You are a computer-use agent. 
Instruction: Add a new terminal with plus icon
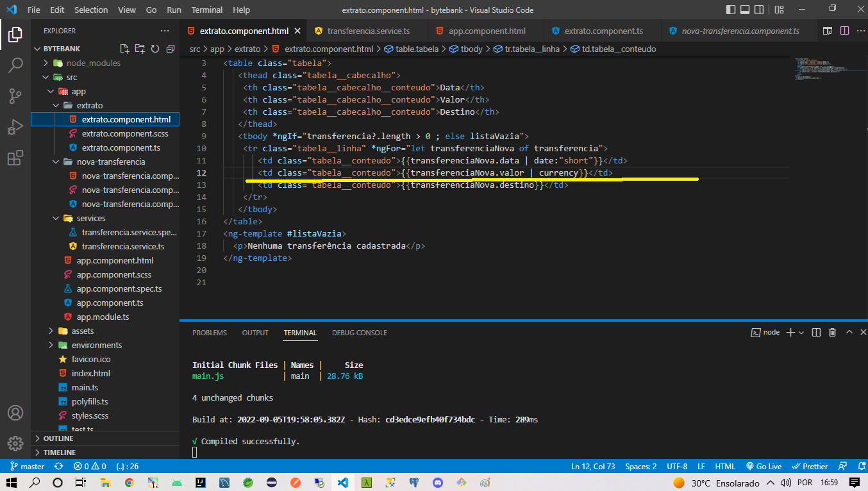790,332
